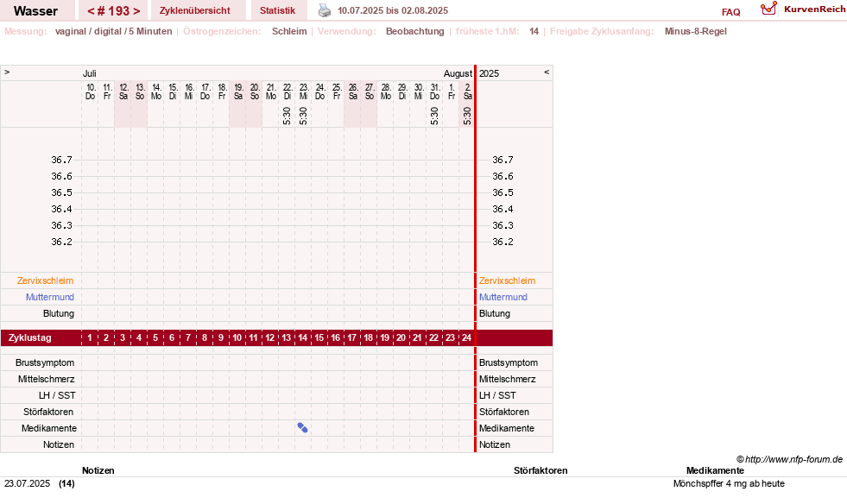Open the Statistik tab
Screen dimensions: 847x504
277,11
